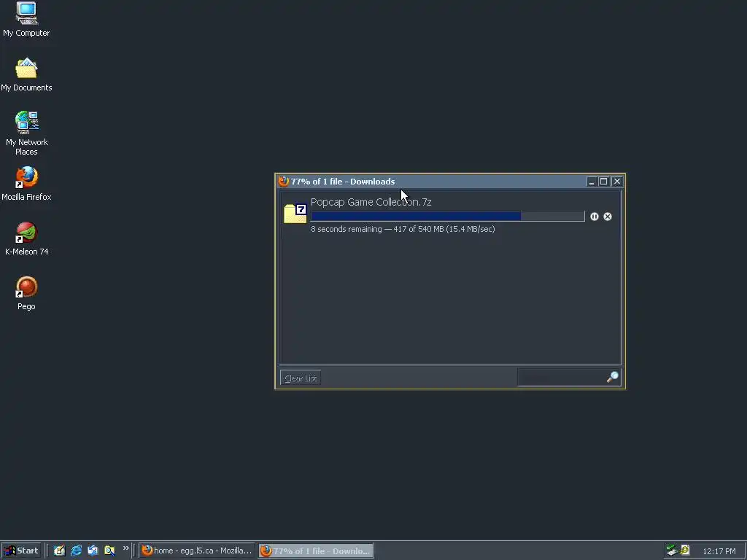Select My Network Places icon
This screenshot has width=747, height=560.
tap(26, 133)
